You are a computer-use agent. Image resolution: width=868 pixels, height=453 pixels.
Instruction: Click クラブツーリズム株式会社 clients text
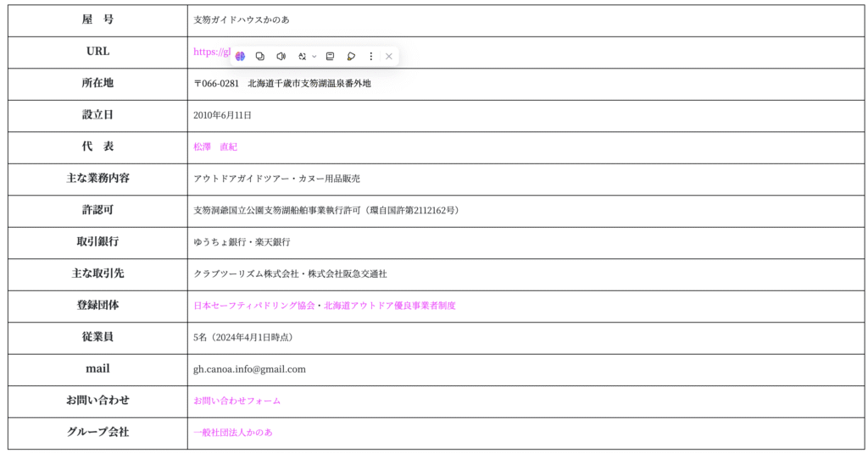point(246,273)
